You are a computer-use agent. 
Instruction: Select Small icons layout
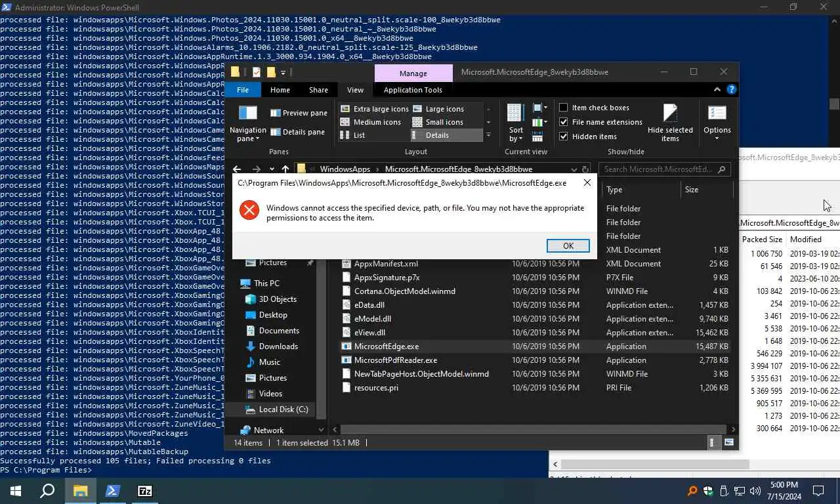tap(438, 122)
